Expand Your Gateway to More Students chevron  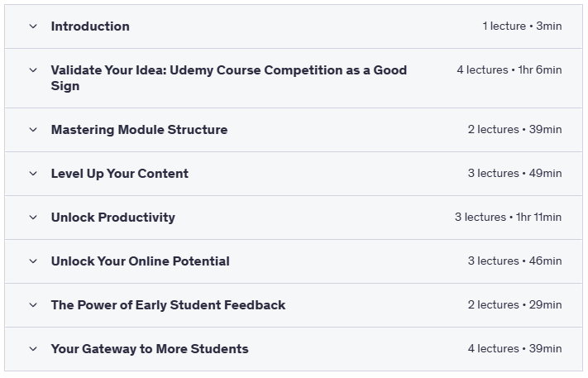pyautogui.click(x=33, y=349)
